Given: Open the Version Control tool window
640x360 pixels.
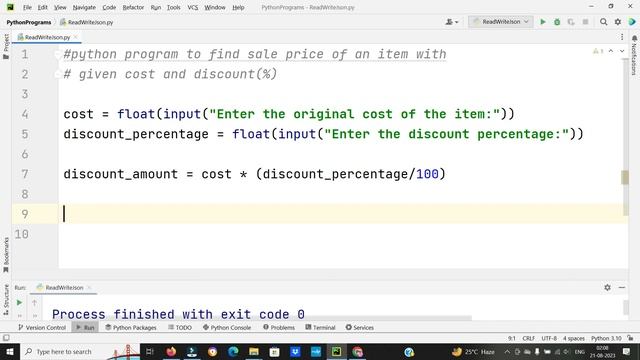Looking at the screenshot, I should click(42, 327).
